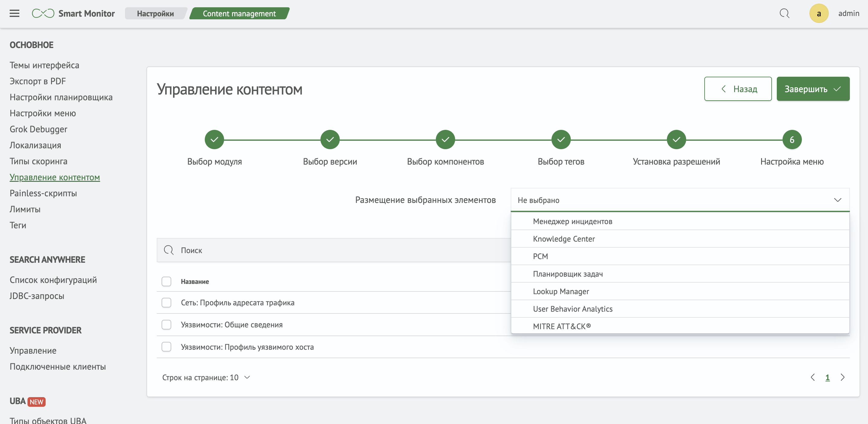Click the hamburger menu icon

[14, 13]
